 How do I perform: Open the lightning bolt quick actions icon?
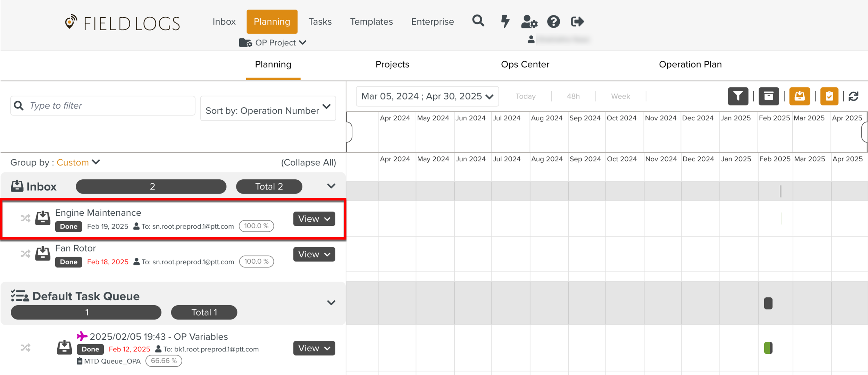coord(505,21)
